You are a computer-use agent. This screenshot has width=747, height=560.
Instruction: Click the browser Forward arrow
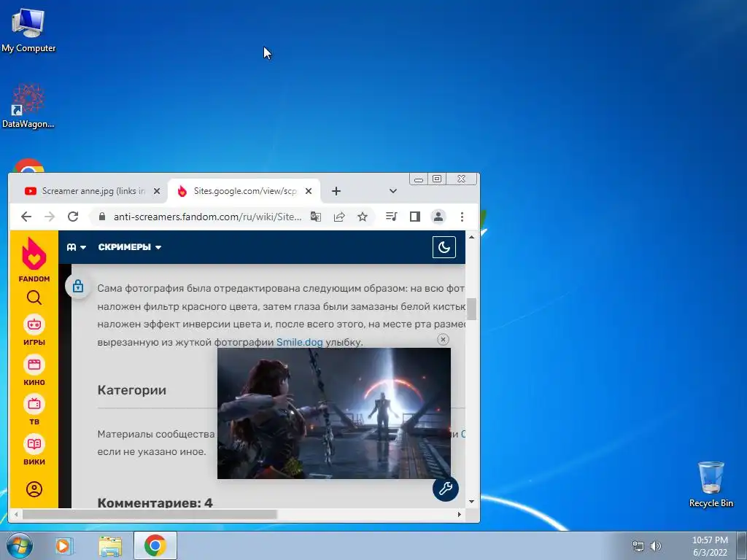(50, 217)
